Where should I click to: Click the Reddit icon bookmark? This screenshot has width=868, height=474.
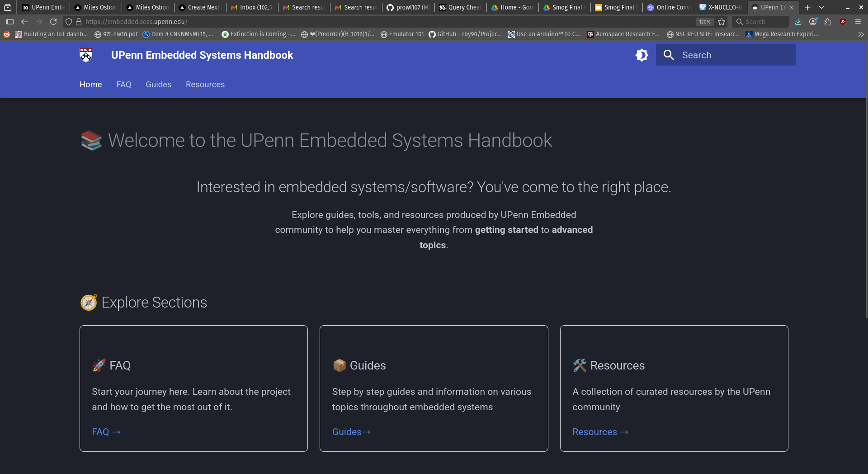[7, 34]
